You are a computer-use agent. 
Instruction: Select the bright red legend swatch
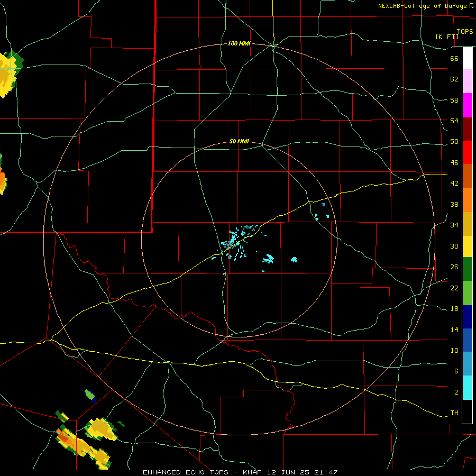point(467,152)
